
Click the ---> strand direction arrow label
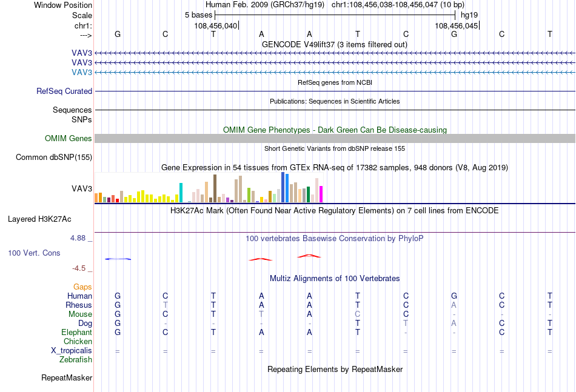[85, 35]
